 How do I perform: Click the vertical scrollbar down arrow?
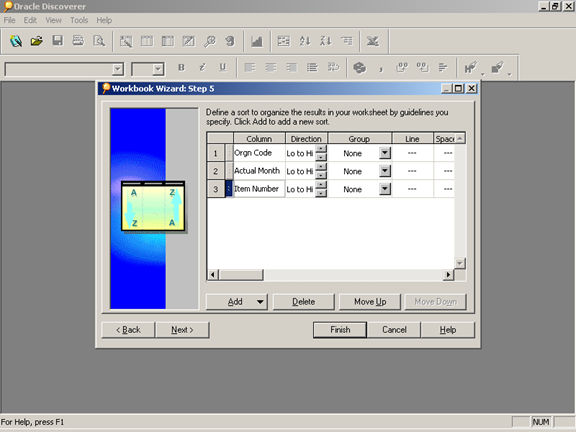(460, 263)
